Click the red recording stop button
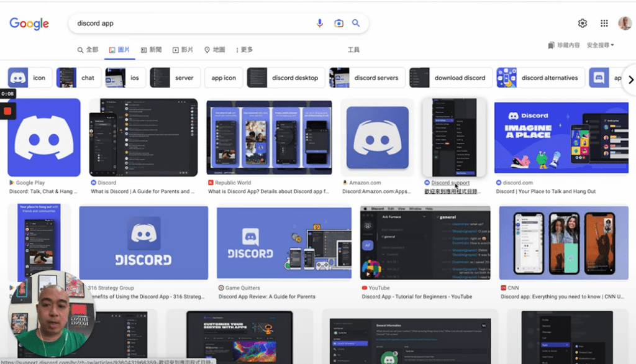Viewport: 636px width, 364px height. pos(7,111)
